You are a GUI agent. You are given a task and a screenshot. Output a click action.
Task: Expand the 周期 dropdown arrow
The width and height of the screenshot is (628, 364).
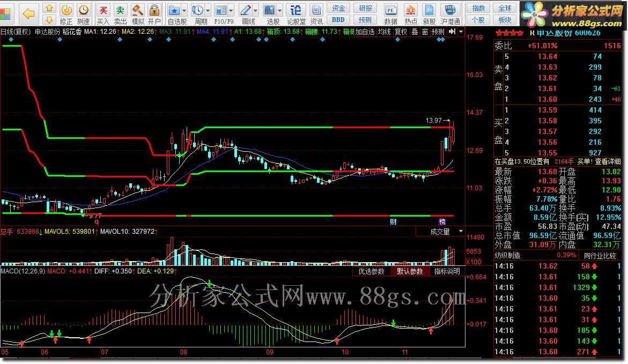tap(208, 10)
